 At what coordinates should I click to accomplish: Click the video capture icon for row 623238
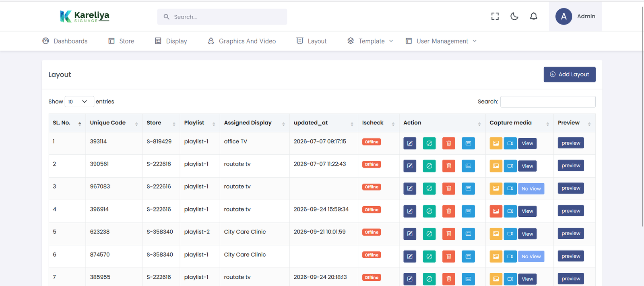(x=510, y=234)
